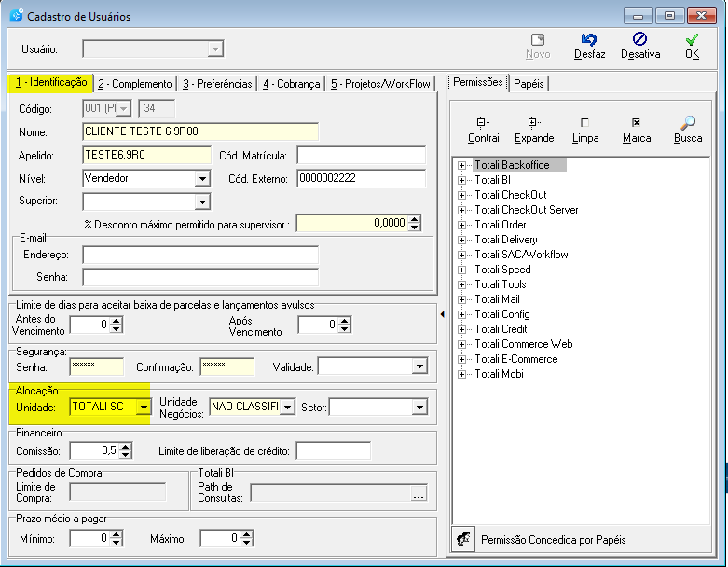Select Totali Mail in the tree

(497, 299)
